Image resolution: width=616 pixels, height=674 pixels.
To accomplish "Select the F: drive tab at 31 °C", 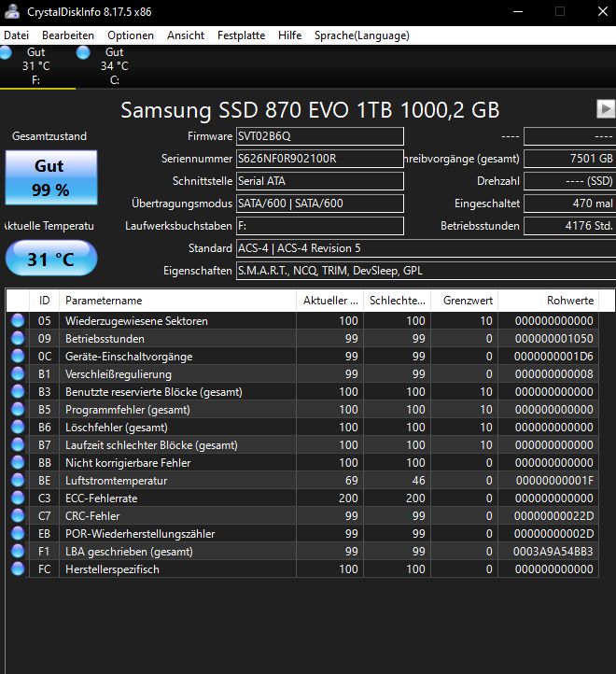I will tap(36, 65).
